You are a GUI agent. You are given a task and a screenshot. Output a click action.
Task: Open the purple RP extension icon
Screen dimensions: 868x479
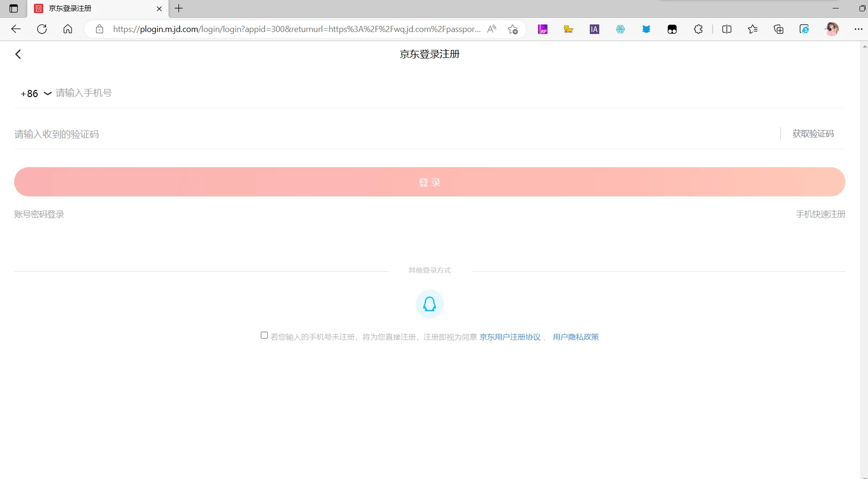click(x=543, y=29)
